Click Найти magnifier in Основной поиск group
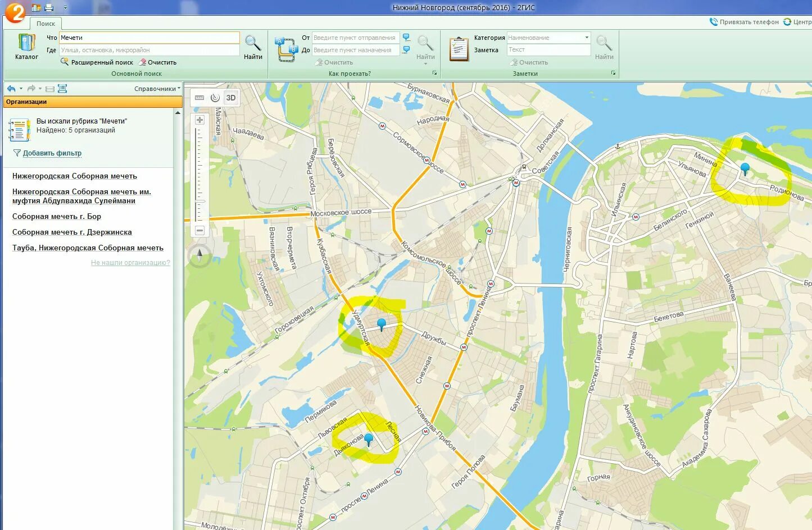 [253, 47]
